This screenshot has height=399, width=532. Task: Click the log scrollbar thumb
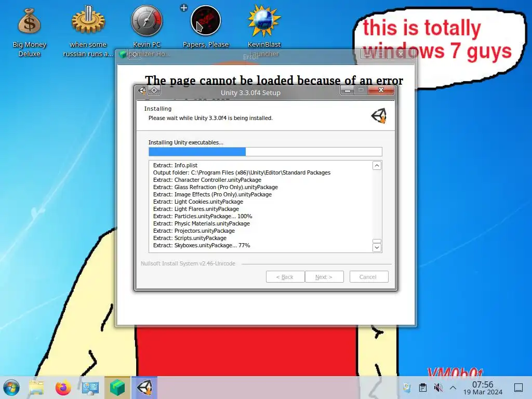[377, 241]
